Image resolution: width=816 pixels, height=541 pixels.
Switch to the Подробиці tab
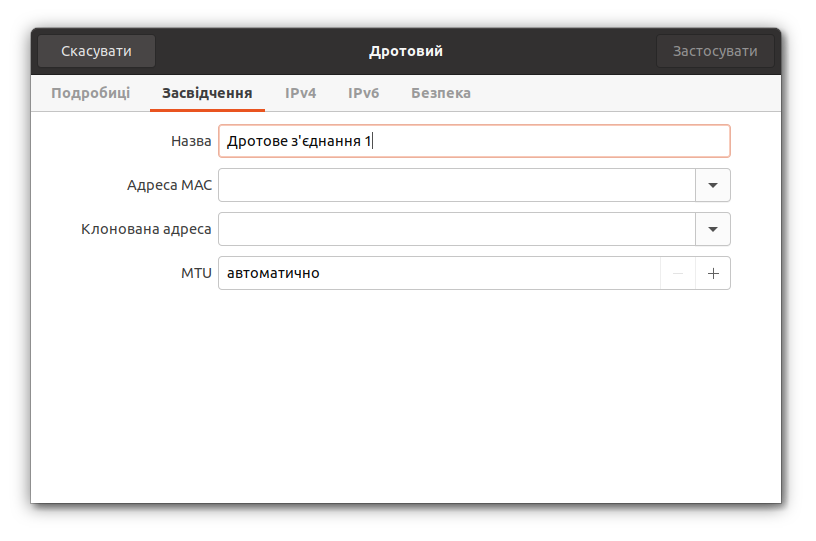91,93
